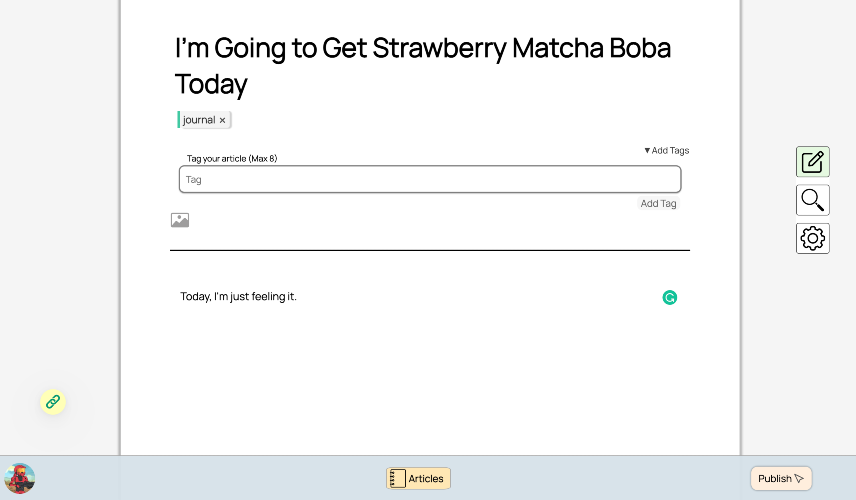The height and width of the screenshot is (500, 856).
Task: Open the user profile avatar
Action: pos(20,478)
